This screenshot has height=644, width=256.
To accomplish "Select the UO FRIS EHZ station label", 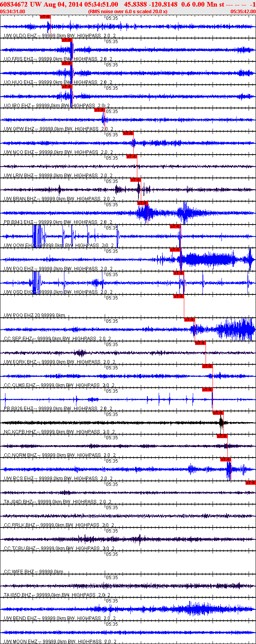I will 58,59.
